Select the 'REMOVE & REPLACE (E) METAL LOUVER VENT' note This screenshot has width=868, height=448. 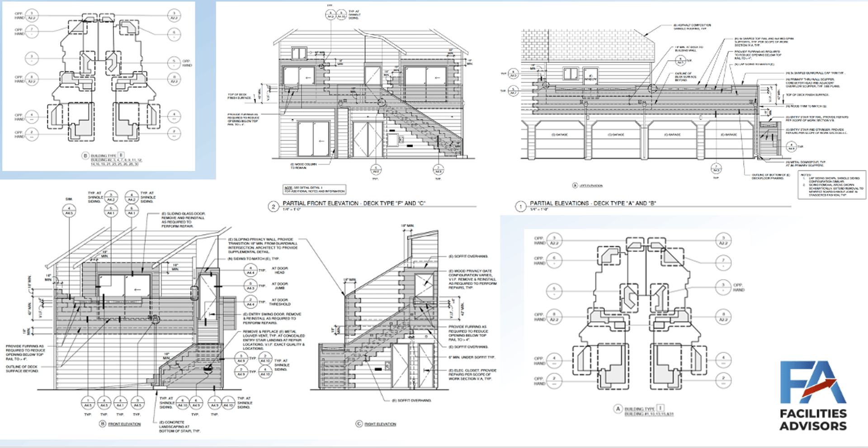[274, 340]
